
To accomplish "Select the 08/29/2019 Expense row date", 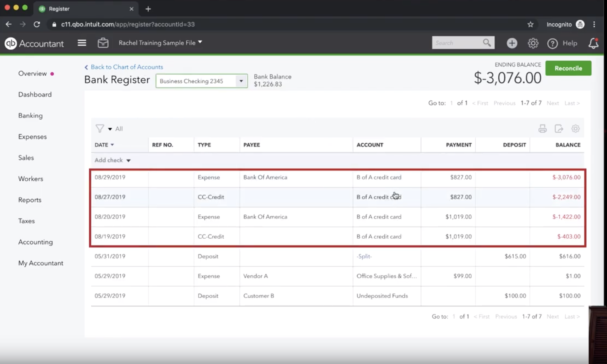I will pyautogui.click(x=110, y=177).
